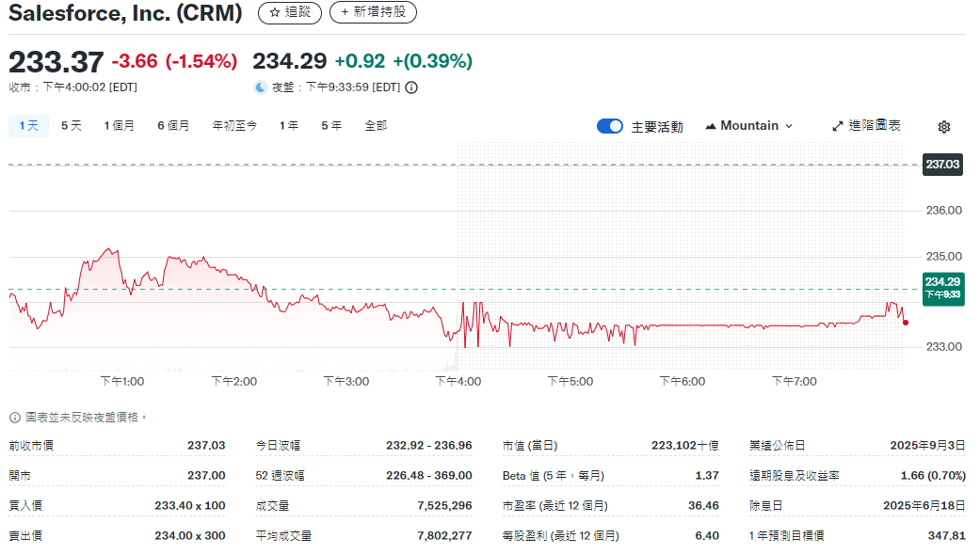Click the 235.00 price axis label

(x=943, y=257)
